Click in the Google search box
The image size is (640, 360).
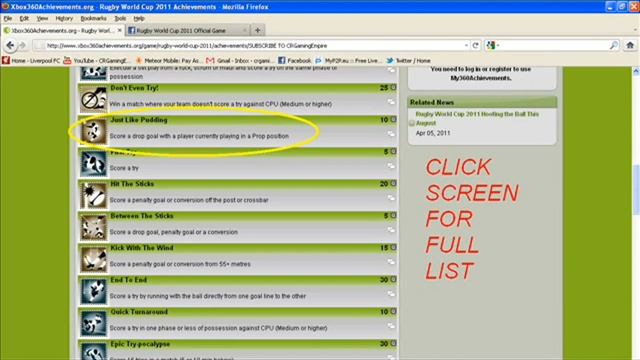pos(553,45)
